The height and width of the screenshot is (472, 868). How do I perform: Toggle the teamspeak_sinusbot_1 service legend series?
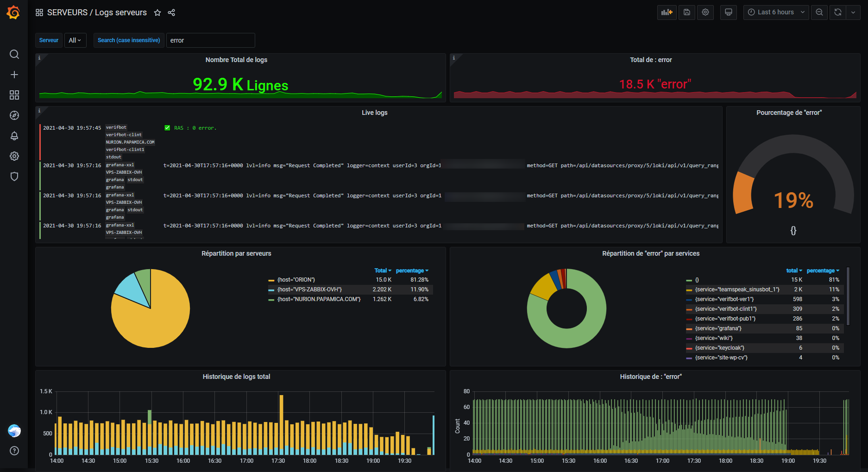click(737, 289)
